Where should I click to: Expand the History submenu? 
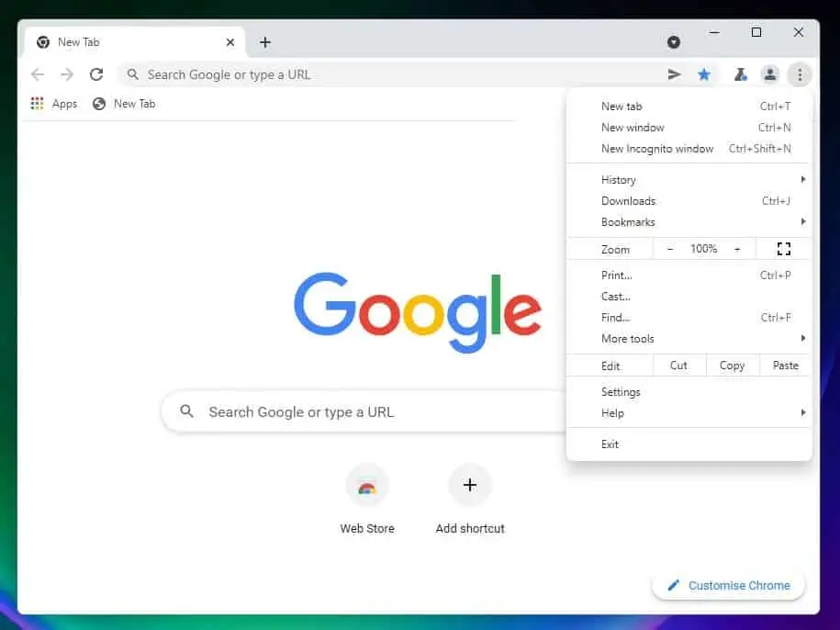coord(689,179)
